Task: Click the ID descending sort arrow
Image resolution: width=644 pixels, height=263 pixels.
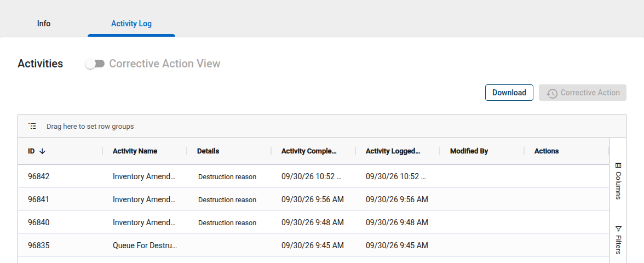Action: [42, 151]
